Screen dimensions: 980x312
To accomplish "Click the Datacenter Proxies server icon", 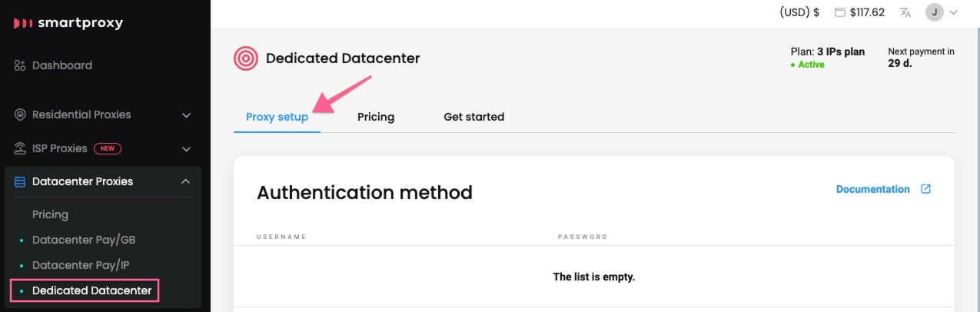I will [x=21, y=182].
